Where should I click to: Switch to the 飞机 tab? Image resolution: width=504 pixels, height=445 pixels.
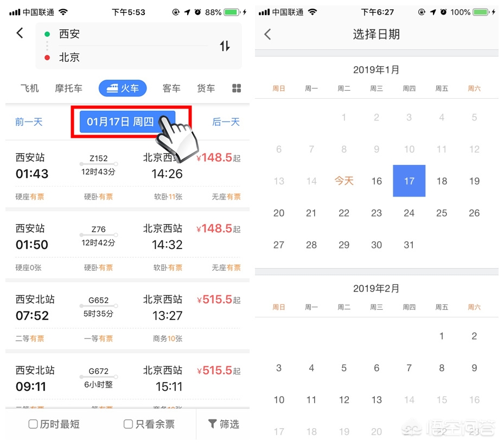pos(30,88)
